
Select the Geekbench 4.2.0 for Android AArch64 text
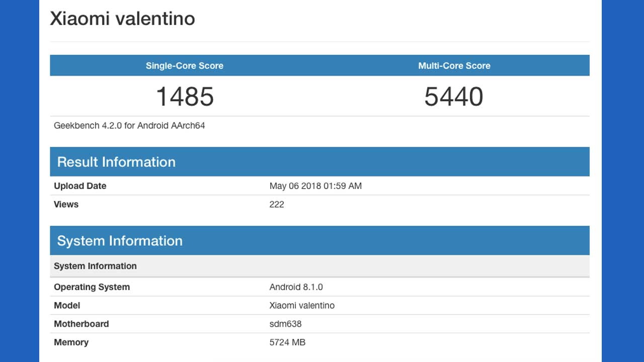click(x=129, y=126)
